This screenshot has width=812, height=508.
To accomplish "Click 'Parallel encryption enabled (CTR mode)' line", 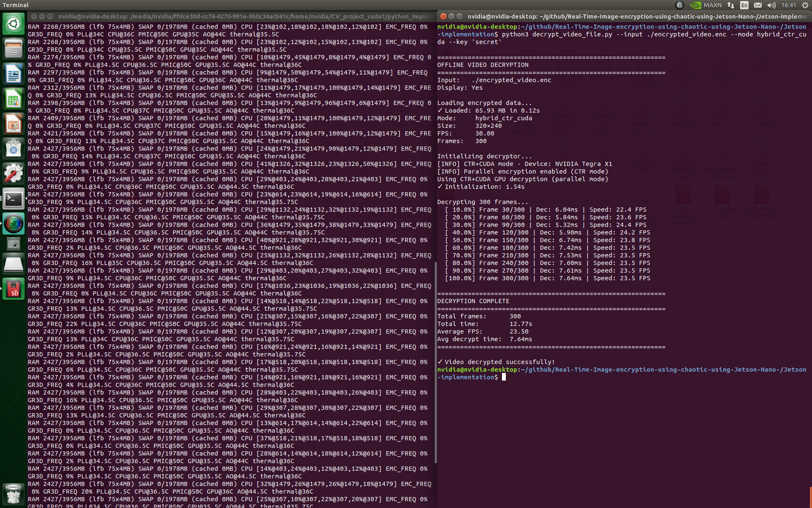I will [523, 171].
